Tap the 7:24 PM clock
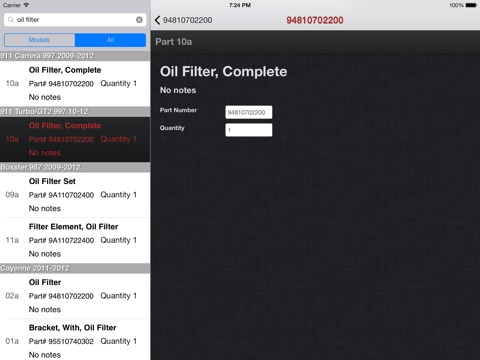Screen dimensions: 480x360 240,5
